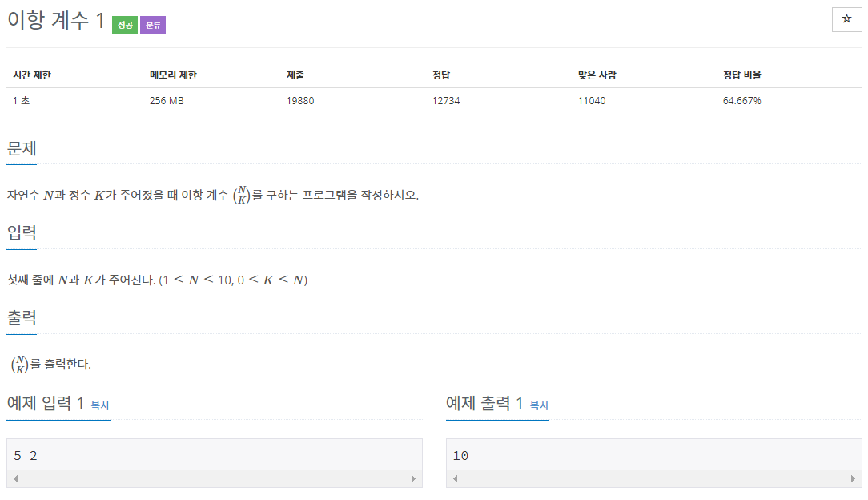
Task: Click left scroll arrow in sample output box
Action: click(x=455, y=478)
